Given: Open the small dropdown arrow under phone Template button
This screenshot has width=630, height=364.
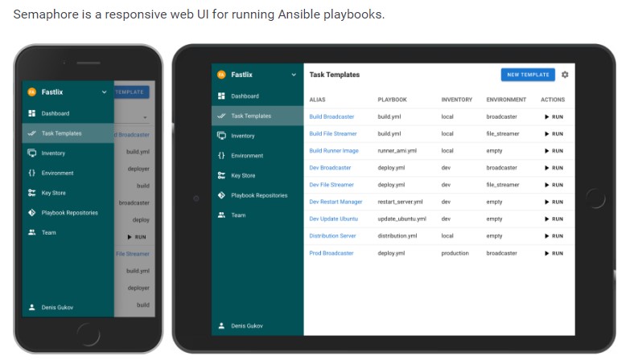Looking at the screenshot, I should [145, 117].
